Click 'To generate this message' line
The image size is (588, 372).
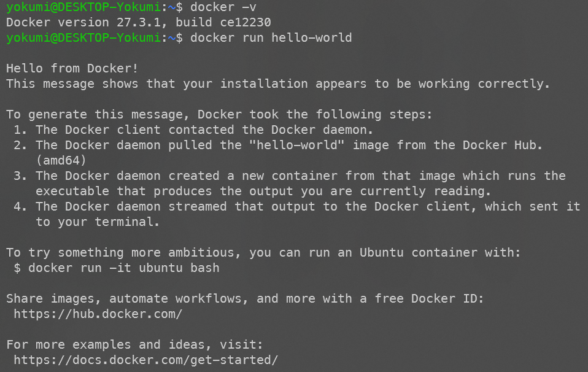[219, 115]
